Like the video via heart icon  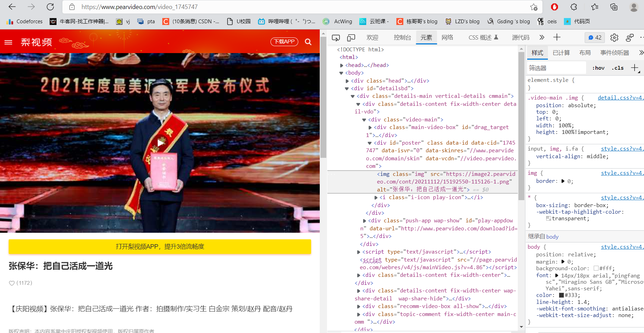12,283
